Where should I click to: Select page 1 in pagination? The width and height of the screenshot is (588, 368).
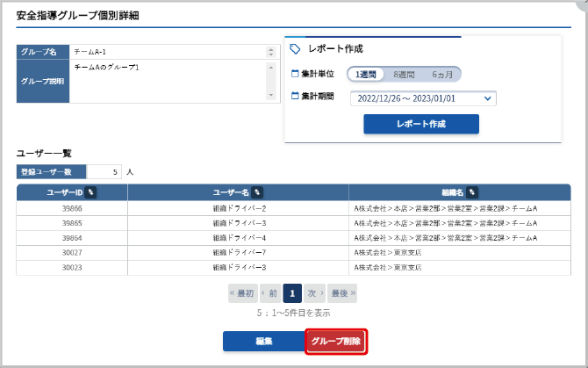coord(293,293)
